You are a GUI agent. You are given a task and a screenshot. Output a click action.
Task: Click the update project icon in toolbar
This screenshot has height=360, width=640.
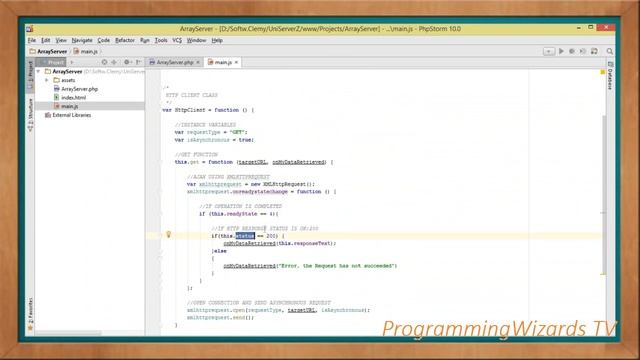(594, 51)
